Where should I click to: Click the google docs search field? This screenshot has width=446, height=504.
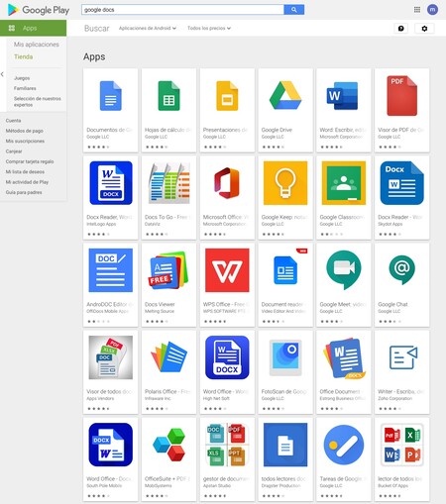point(182,10)
